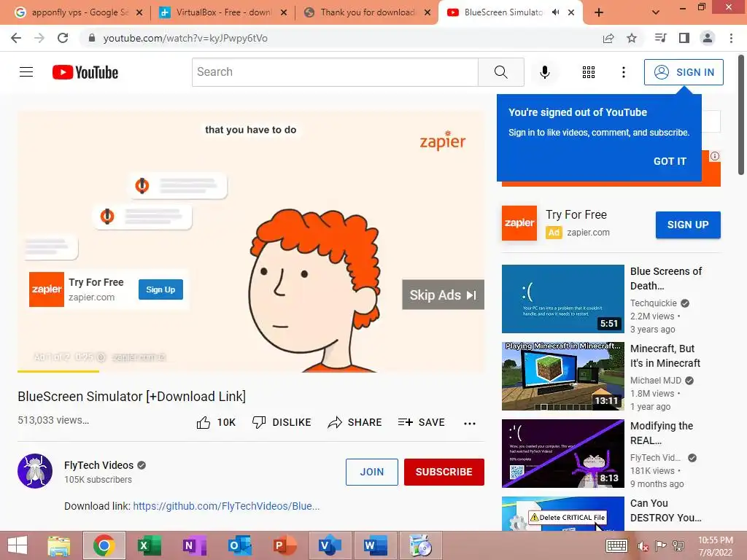Image resolution: width=747 pixels, height=560 pixels.
Task: Open Excel from the taskbar
Action: point(149,545)
